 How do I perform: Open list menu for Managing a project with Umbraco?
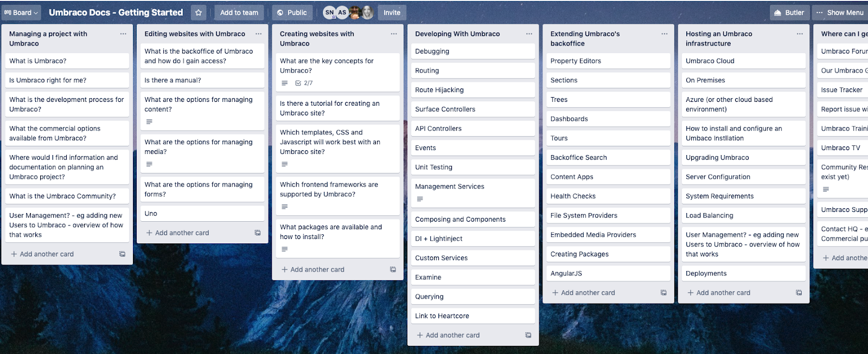[123, 34]
